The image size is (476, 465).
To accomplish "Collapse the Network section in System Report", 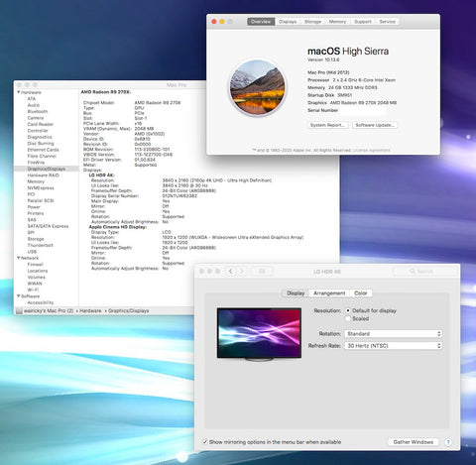I will pyautogui.click(x=19, y=258).
